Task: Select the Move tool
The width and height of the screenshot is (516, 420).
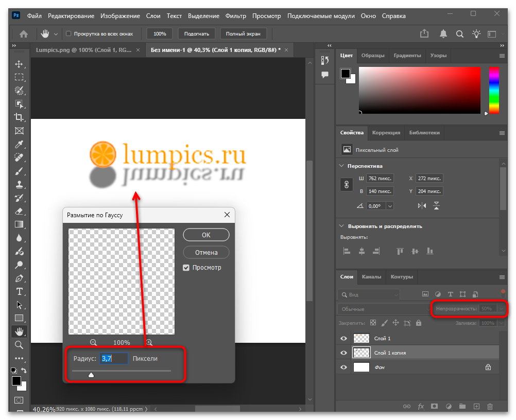Action: point(19,64)
